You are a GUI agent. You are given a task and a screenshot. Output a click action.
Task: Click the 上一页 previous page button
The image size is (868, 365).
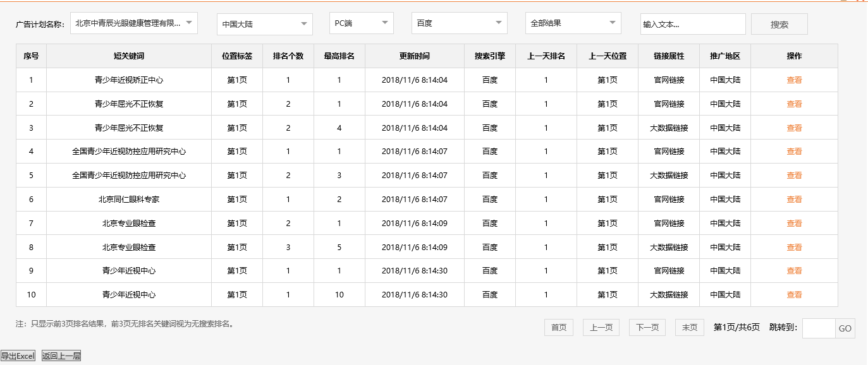(x=601, y=327)
